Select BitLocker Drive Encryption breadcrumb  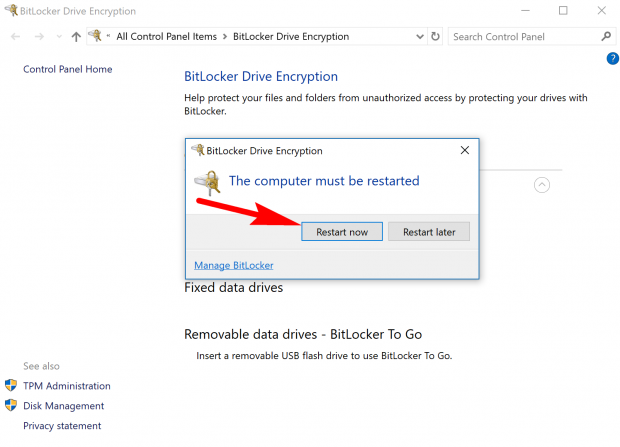pyautogui.click(x=290, y=36)
